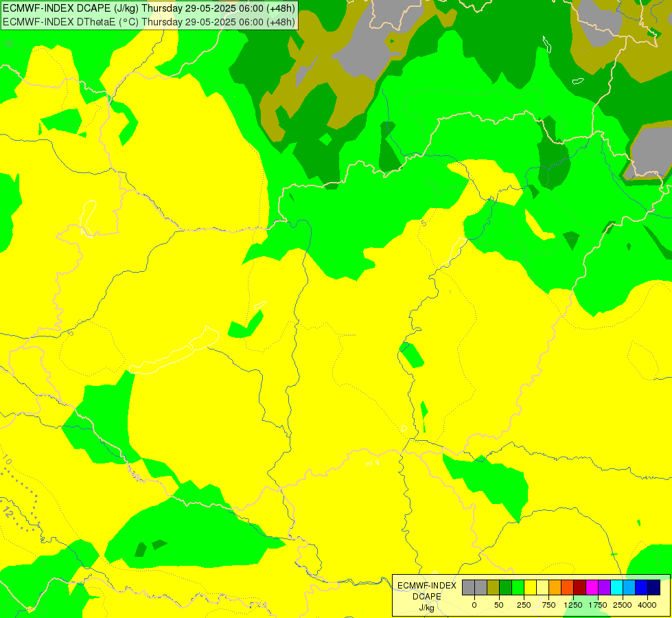This screenshot has width=672, height=618.
Task: Click the DCAPE (J/kg) header line
Action: coord(149,8)
